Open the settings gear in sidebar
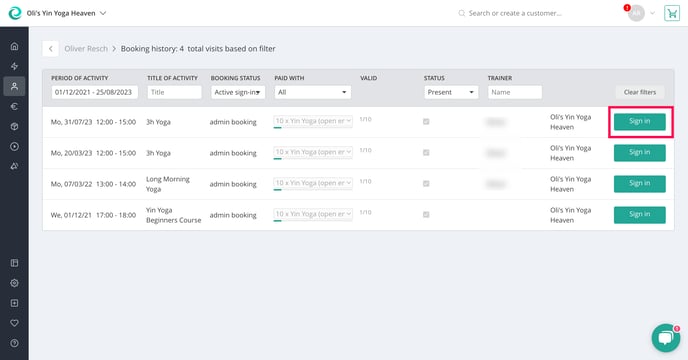 pos(14,283)
